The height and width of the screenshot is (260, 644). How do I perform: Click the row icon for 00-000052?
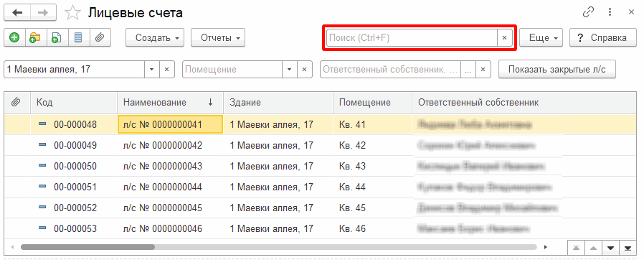(42, 208)
